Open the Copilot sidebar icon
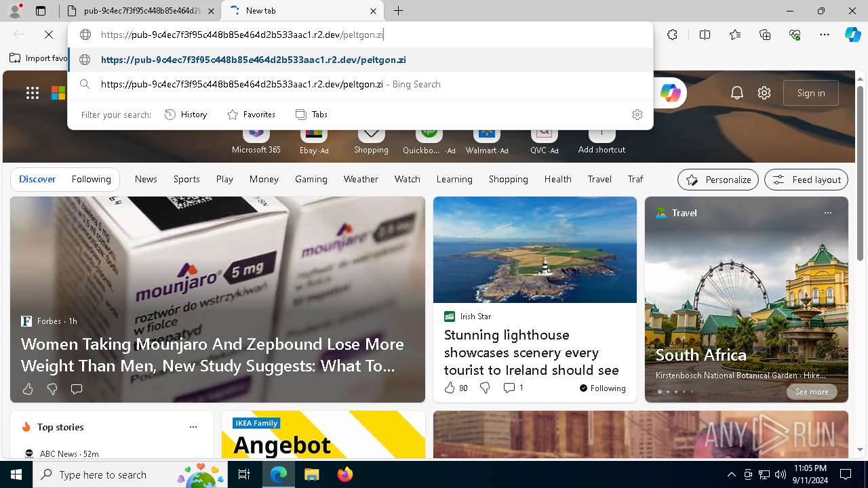Image resolution: width=868 pixels, height=488 pixels. tap(852, 35)
